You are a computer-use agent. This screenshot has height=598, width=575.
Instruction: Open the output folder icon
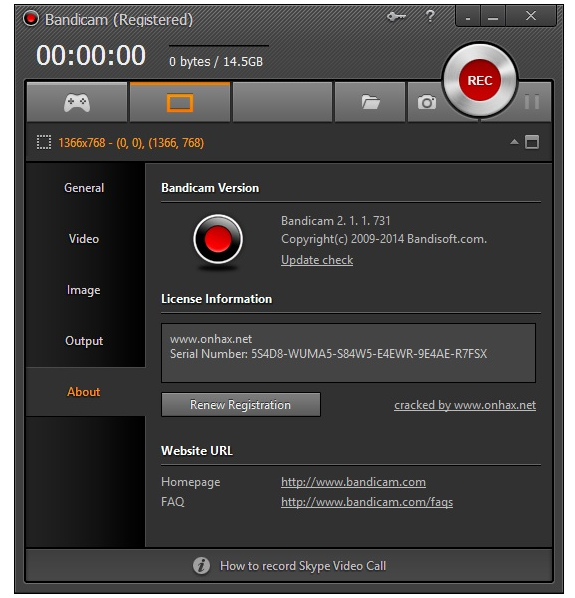(x=370, y=102)
